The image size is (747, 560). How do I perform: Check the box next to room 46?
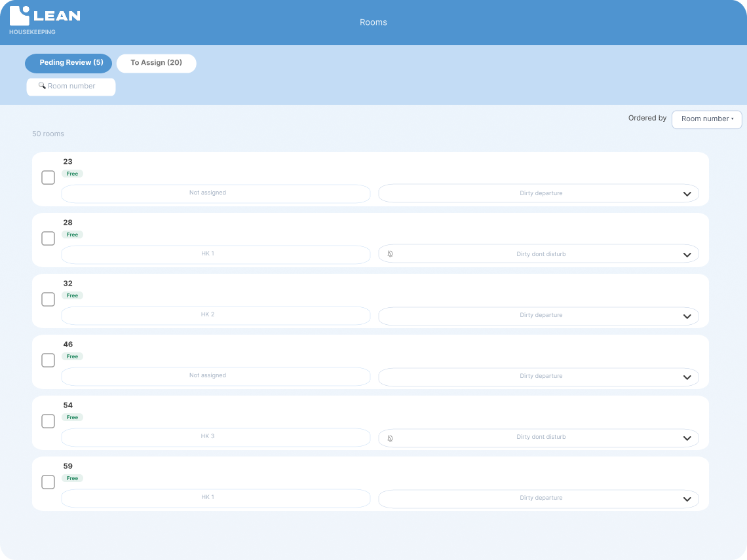(48, 360)
